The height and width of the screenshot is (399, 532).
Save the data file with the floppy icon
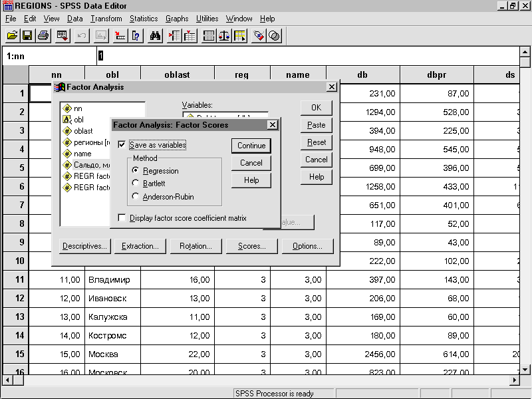[27, 36]
